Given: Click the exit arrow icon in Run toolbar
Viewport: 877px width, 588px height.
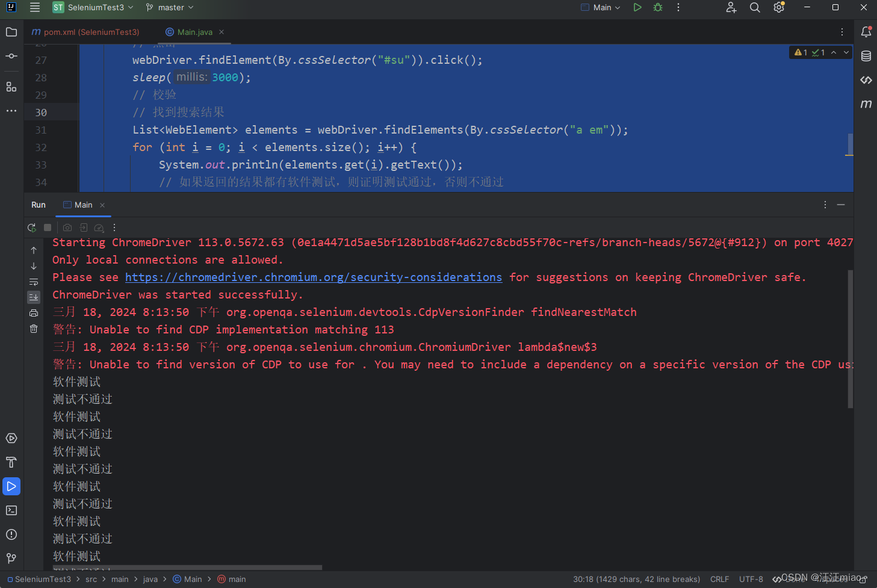Looking at the screenshot, I should [84, 227].
